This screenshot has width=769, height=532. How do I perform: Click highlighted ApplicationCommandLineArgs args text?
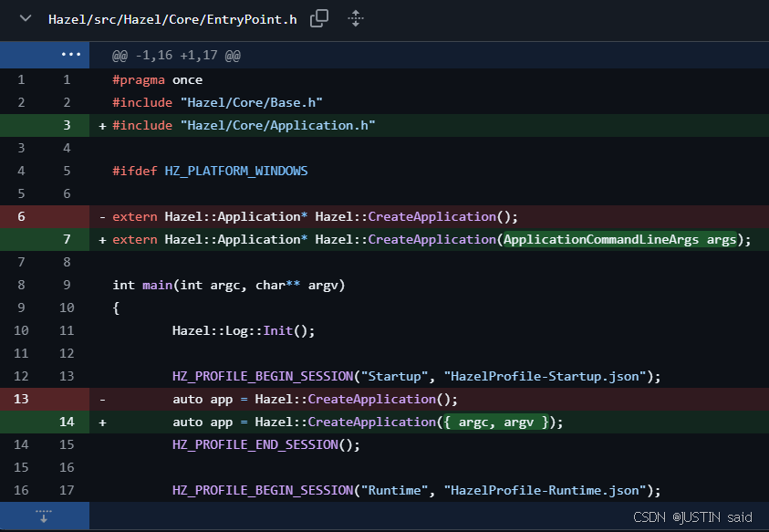point(619,239)
